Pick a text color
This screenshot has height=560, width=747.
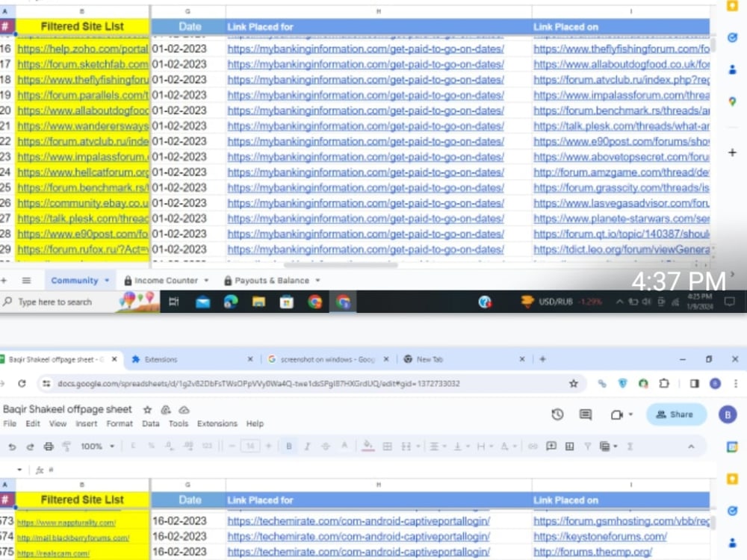344,447
